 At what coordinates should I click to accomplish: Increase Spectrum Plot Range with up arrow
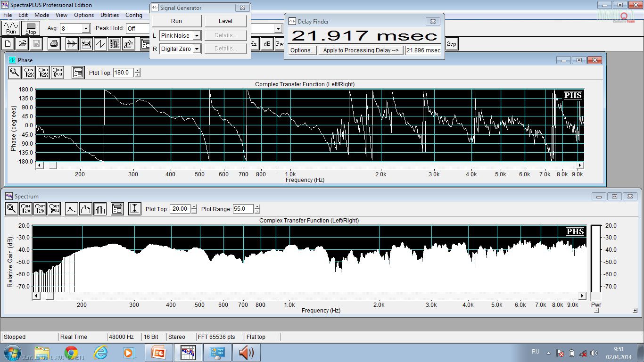point(257,207)
